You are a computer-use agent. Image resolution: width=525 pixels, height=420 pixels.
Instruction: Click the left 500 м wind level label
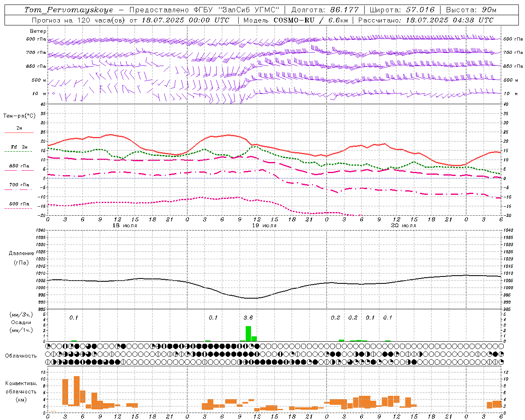tap(39, 80)
